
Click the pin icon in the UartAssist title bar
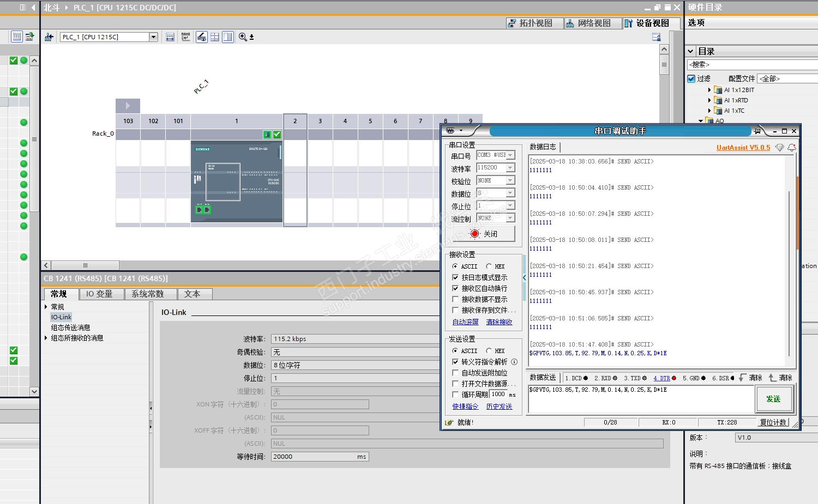(x=757, y=131)
